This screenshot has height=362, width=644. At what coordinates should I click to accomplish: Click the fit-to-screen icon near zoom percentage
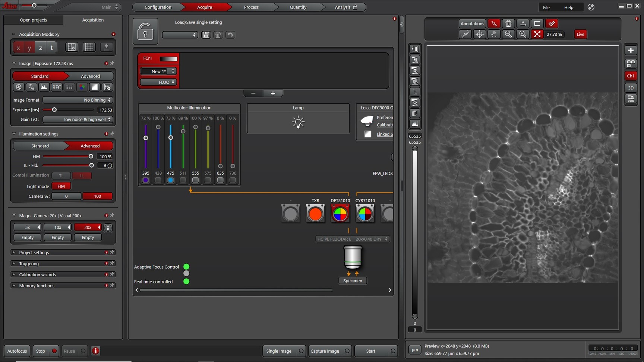coord(537,34)
